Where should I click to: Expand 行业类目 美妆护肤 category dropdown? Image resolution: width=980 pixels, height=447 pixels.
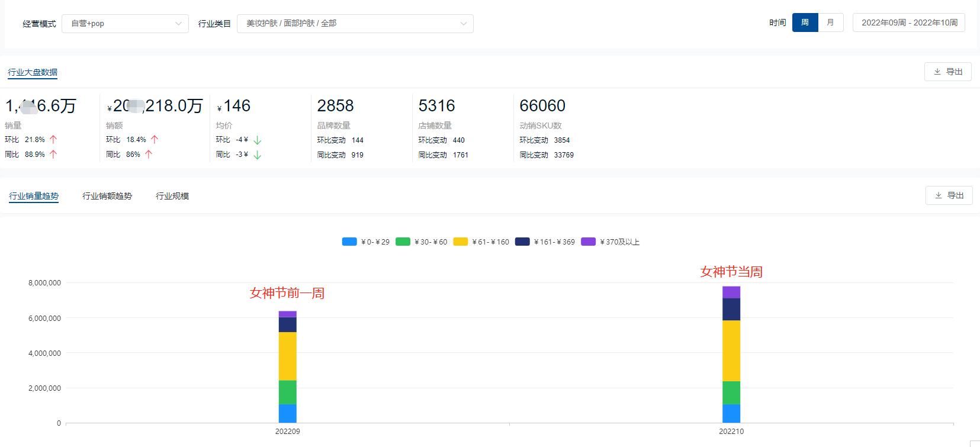[x=354, y=24]
